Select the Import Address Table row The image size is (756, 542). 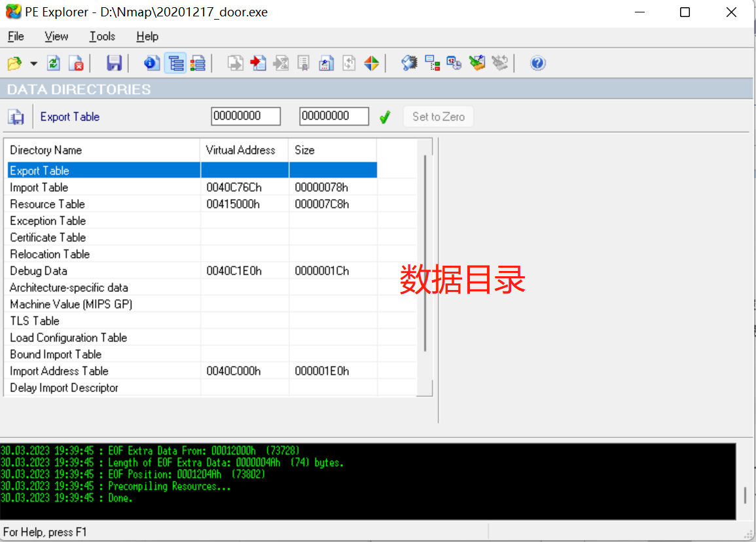pos(192,371)
